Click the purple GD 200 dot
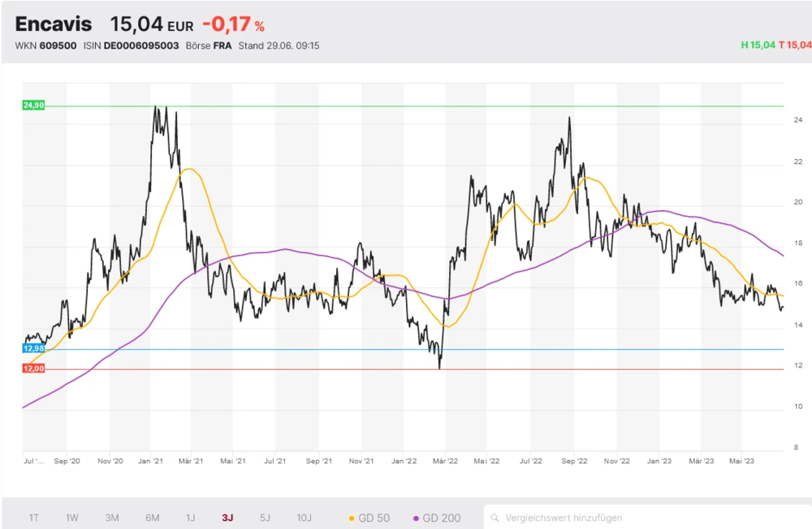 tap(417, 518)
